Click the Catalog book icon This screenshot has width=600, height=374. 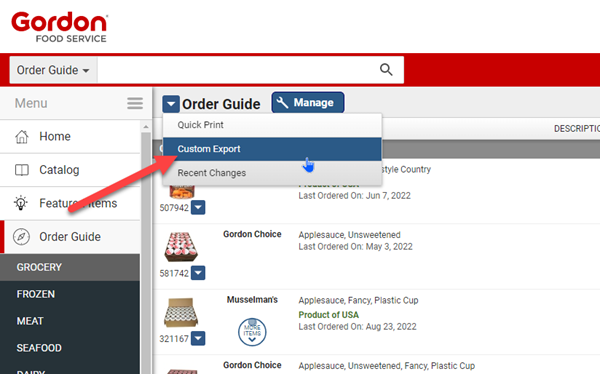[21, 170]
